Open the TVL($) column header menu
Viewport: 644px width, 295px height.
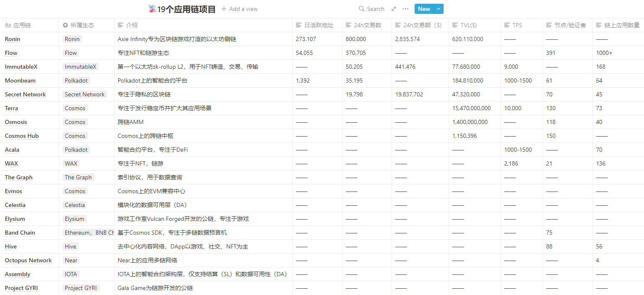pyautogui.click(x=475, y=25)
